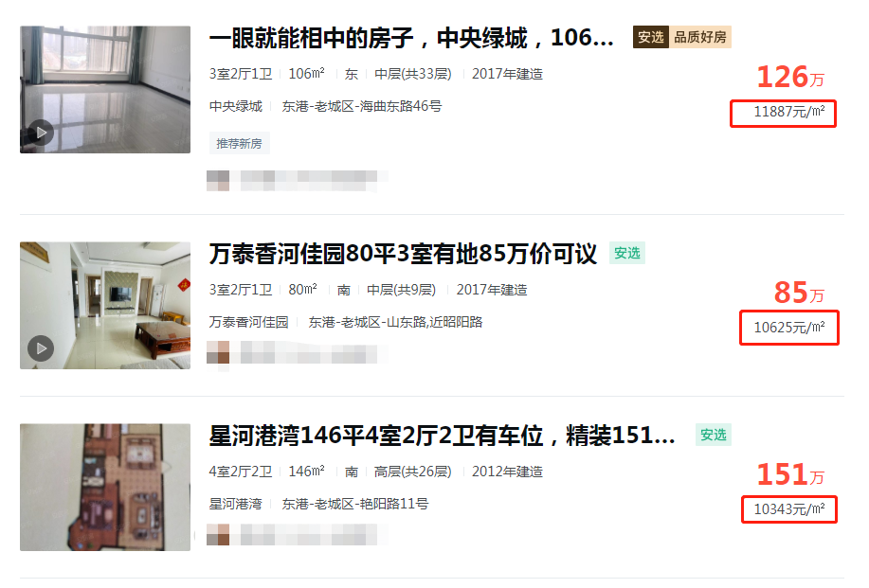
Task: Click the green 安选 badge on 星河港湾
Action: (713, 435)
